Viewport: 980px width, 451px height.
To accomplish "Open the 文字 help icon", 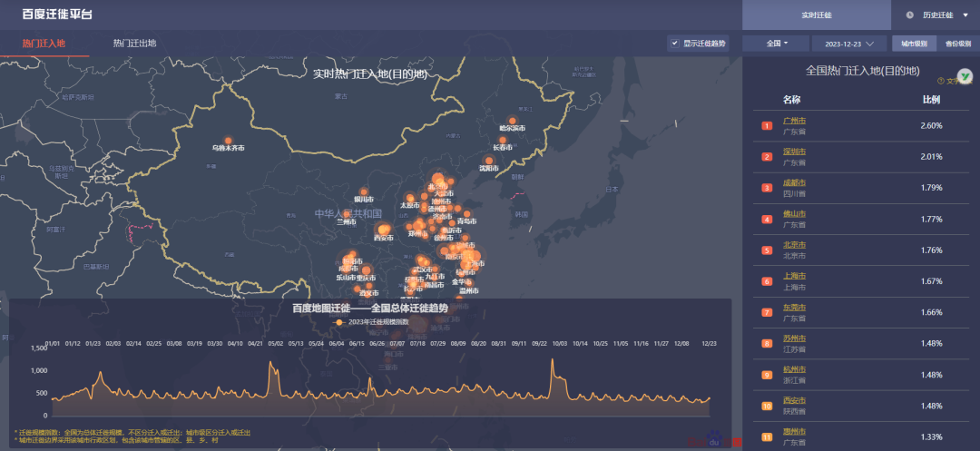I will tap(941, 81).
